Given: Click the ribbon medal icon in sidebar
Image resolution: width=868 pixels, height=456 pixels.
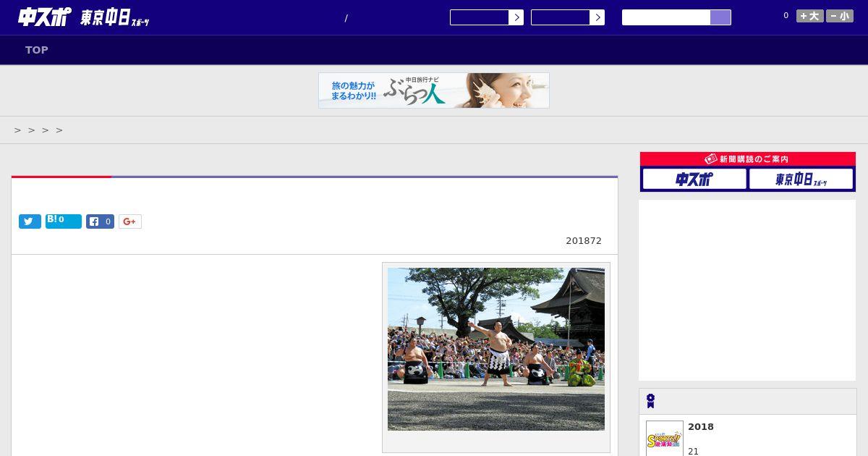Looking at the screenshot, I should (650, 401).
